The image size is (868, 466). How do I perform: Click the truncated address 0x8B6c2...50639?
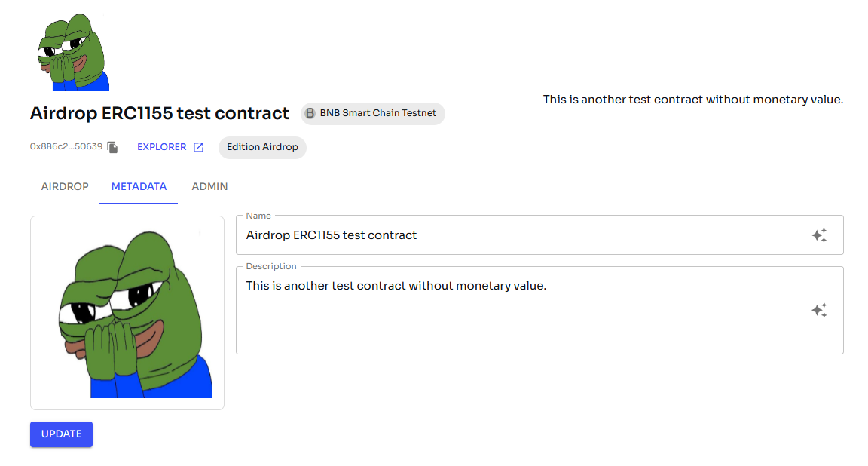tap(66, 147)
